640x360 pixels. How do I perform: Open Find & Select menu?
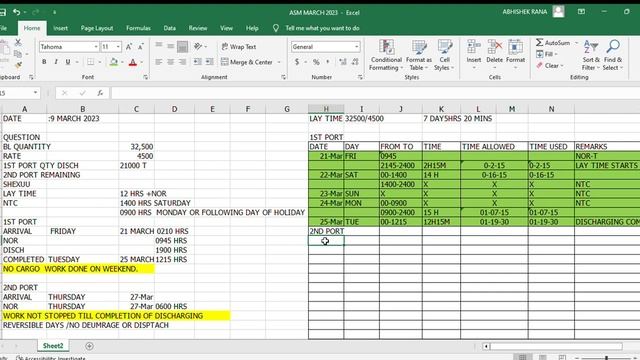(x=613, y=55)
